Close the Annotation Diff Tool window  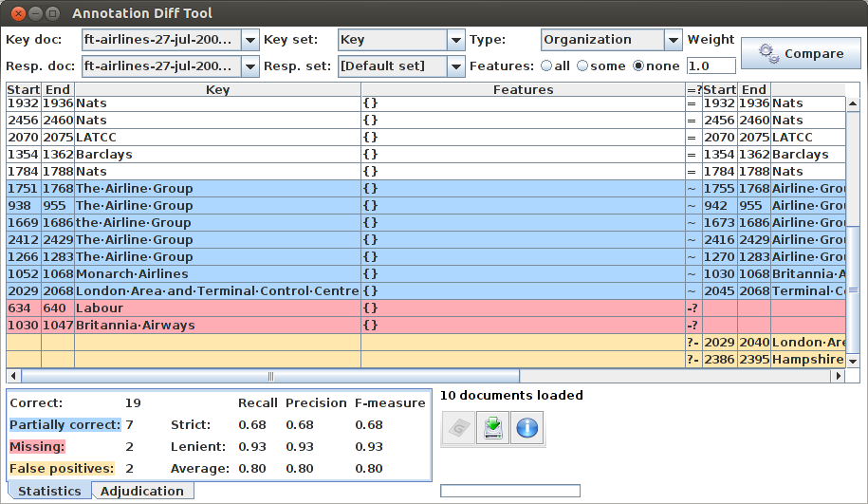[x=18, y=13]
